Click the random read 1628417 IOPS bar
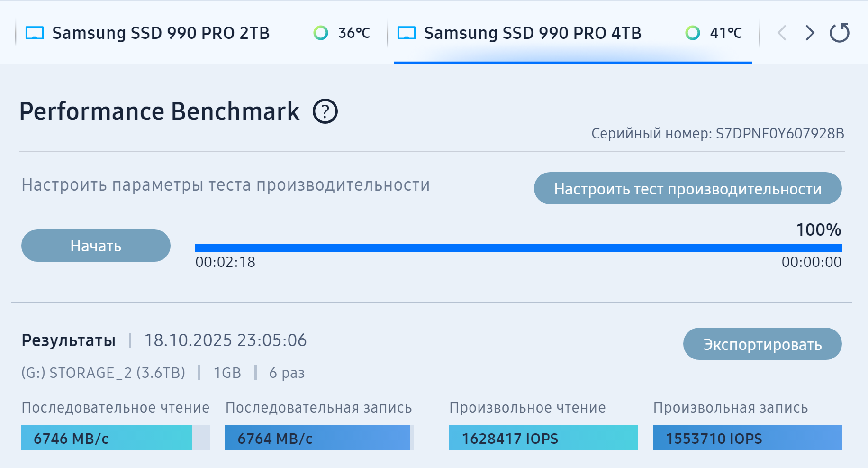This screenshot has width=868, height=468. pyautogui.click(x=543, y=437)
